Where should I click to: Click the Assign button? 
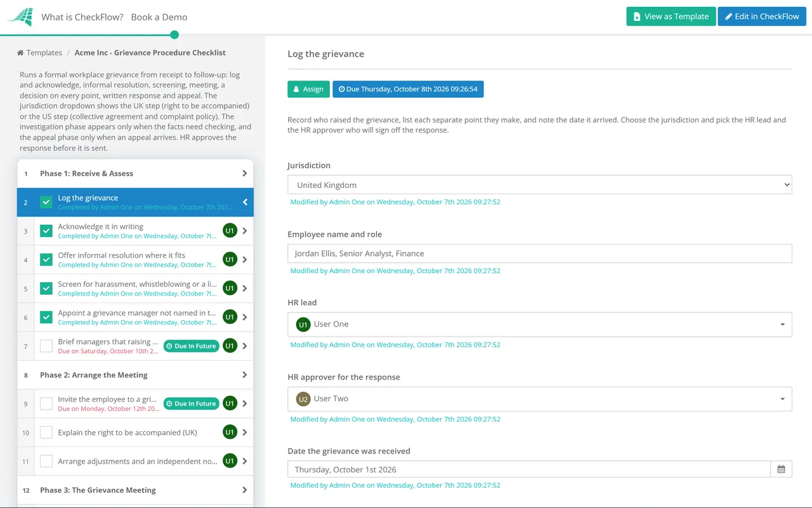(x=308, y=89)
